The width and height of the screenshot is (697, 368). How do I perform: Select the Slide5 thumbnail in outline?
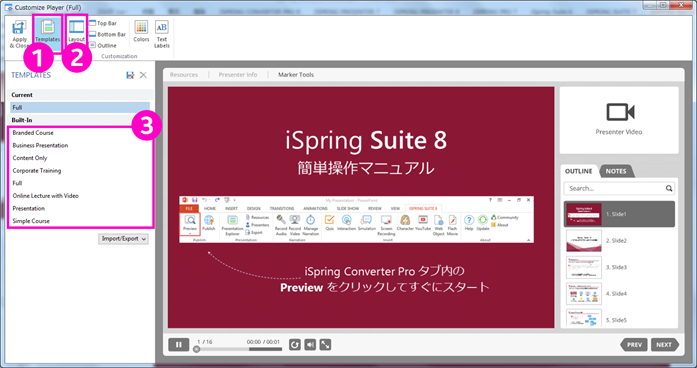click(584, 318)
